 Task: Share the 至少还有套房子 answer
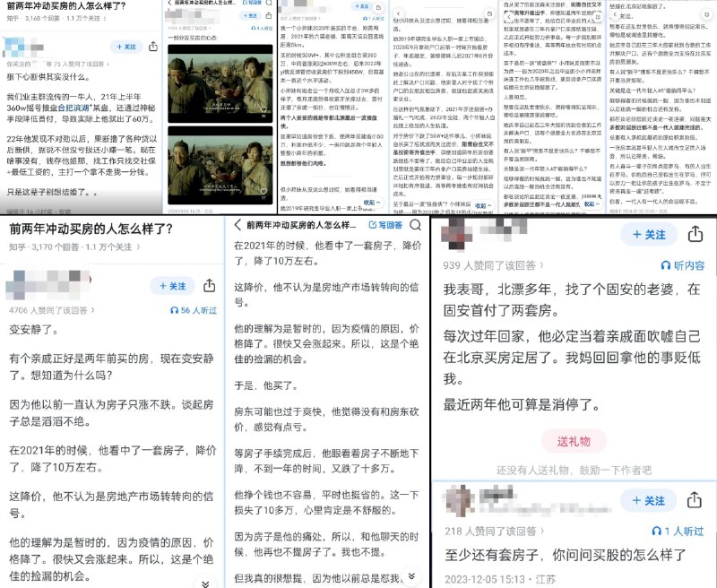[x=694, y=500]
